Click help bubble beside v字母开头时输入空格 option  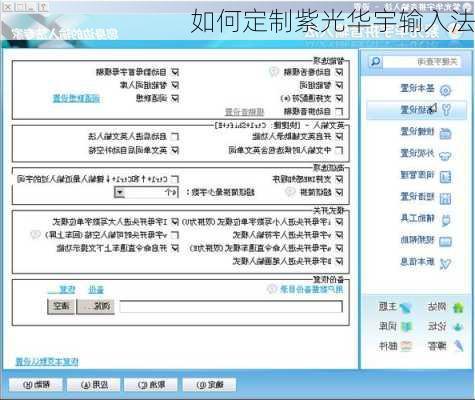click(35, 234)
